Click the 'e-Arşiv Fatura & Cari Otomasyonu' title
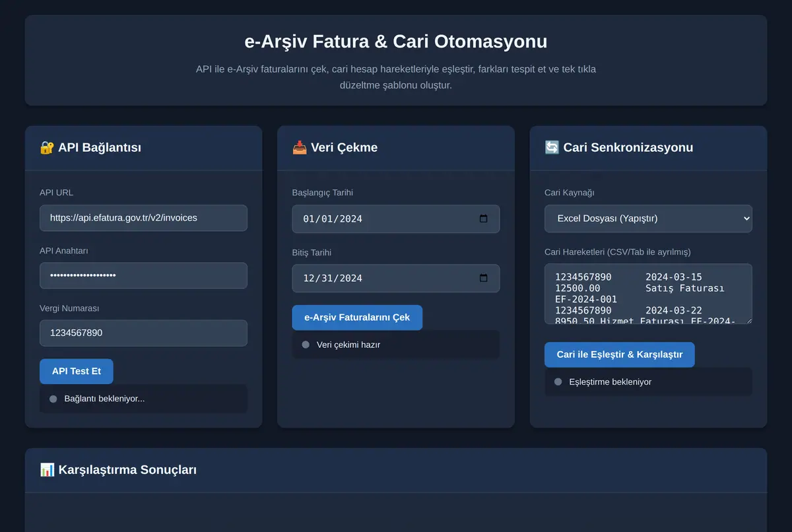This screenshot has height=532, width=792. click(x=396, y=42)
